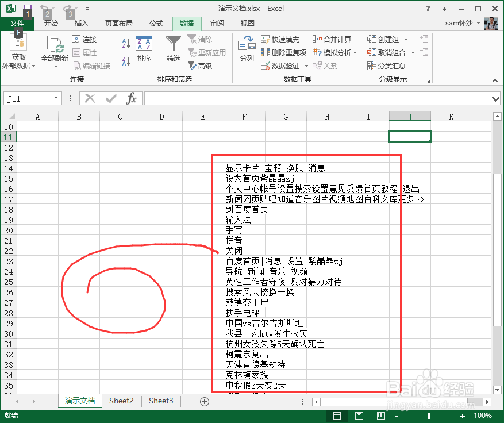The width and height of the screenshot is (504, 423).
Task: Click the Flash Fill icon
Action: [265, 39]
